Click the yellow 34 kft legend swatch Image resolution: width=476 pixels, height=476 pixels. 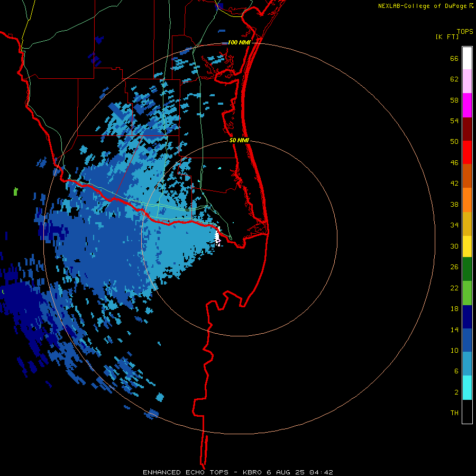467,246
